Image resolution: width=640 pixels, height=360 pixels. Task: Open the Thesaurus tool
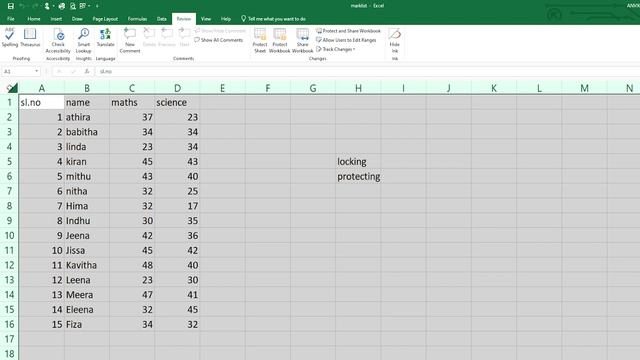pyautogui.click(x=30, y=38)
